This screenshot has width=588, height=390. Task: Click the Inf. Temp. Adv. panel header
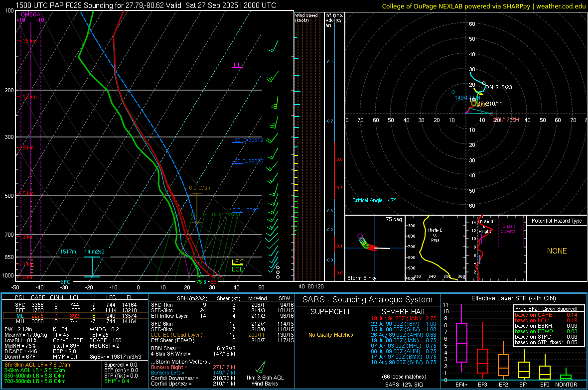[x=334, y=20]
